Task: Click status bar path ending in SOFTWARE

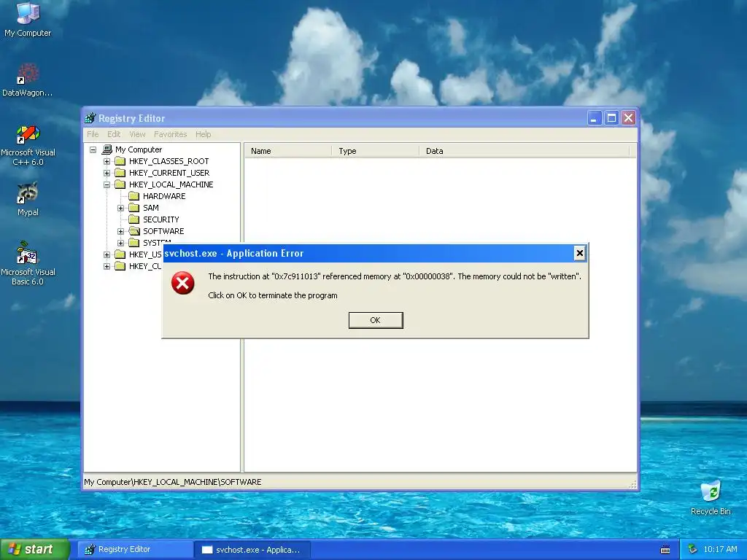Action: (172, 482)
